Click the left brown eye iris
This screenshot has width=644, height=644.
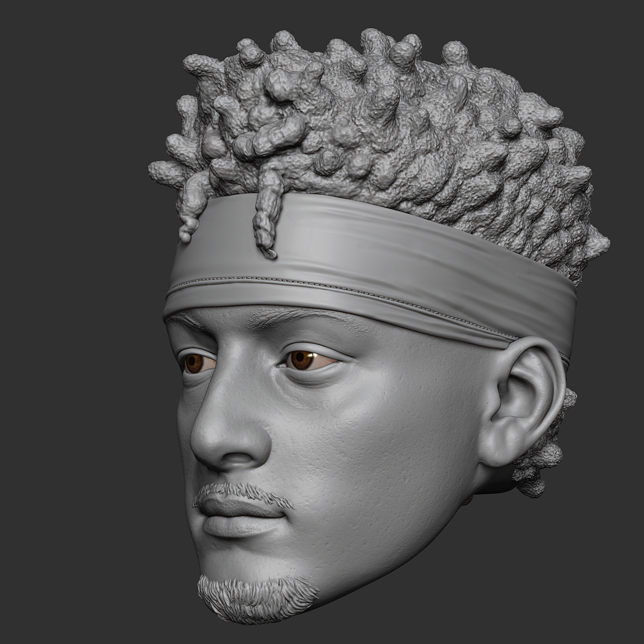(194, 363)
